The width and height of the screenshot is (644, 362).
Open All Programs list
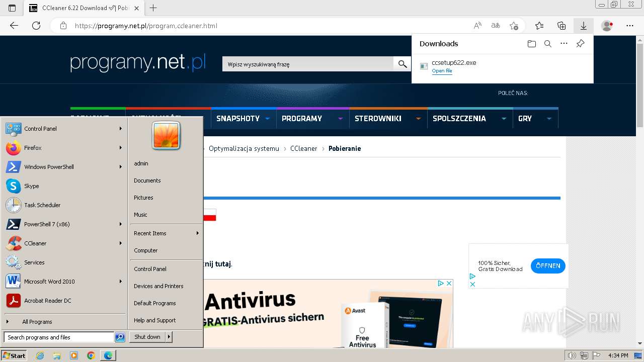pyautogui.click(x=64, y=322)
